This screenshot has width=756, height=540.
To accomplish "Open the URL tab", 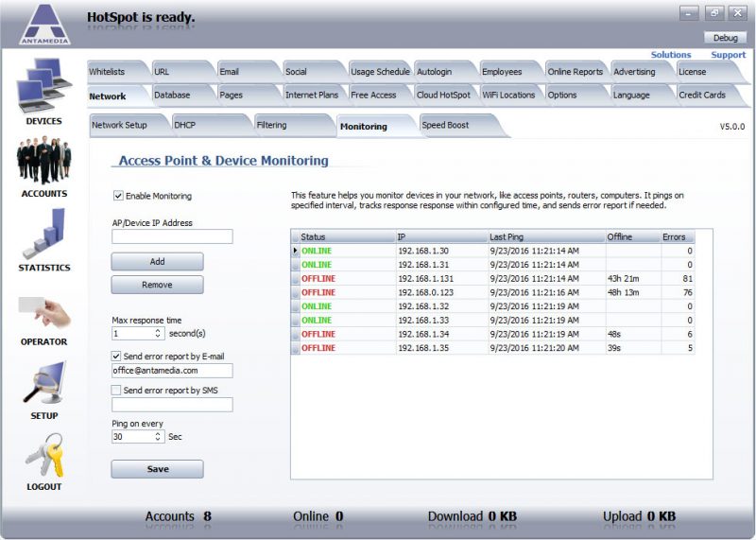I will 182,72.
